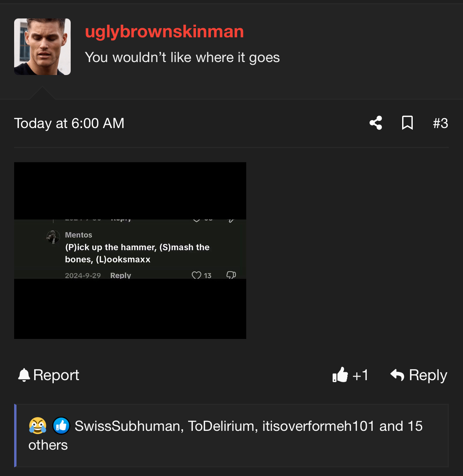This screenshot has width=463, height=476.
Task: Click the thumbs-up +1 icon
Action: pos(340,375)
